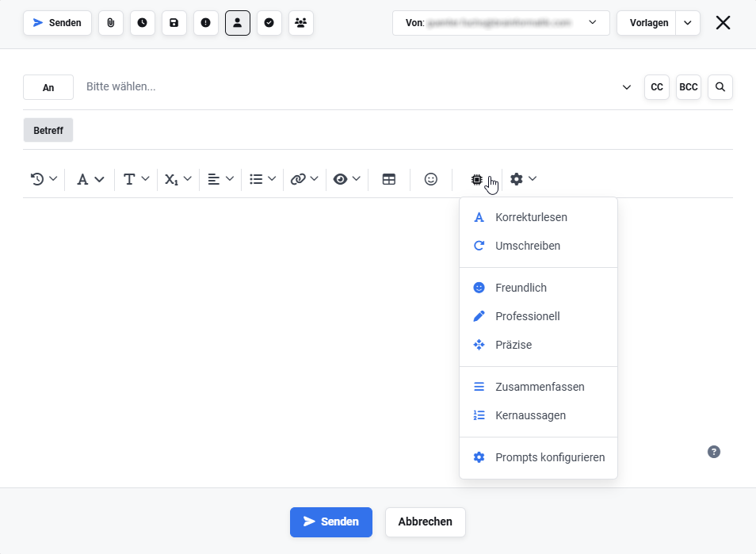
Task: Click the Betreff label
Action: (48, 130)
